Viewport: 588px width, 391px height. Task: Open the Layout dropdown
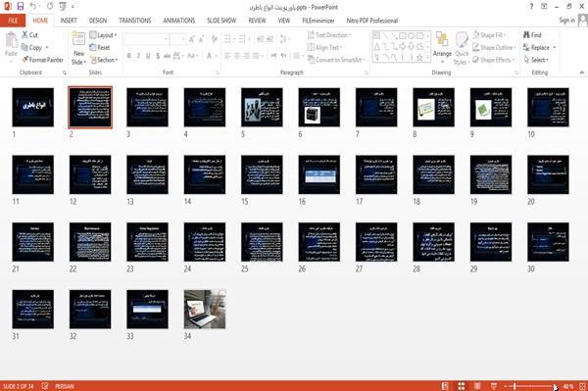tap(103, 35)
